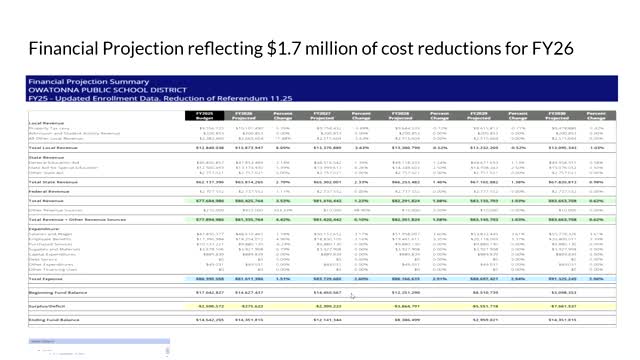This screenshot has width=640, height=360.
Task: Click the 'Total State Revenue' row label
Action: point(53,182)
